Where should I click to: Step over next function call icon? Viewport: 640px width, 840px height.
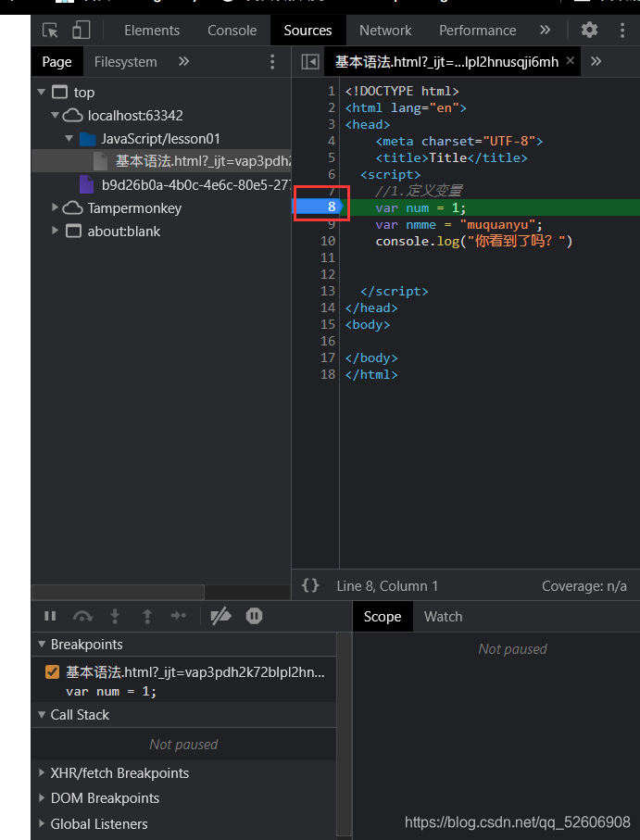tap(82, 616)
